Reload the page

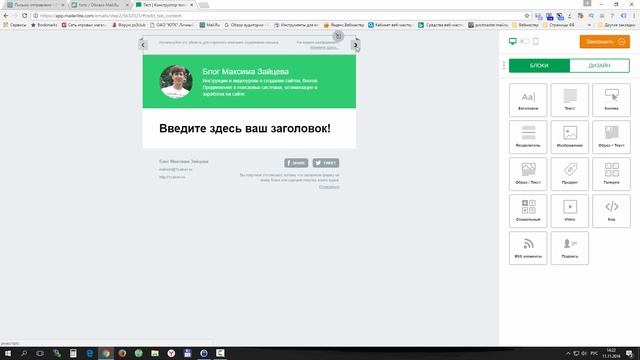click(x=24, y=16)
